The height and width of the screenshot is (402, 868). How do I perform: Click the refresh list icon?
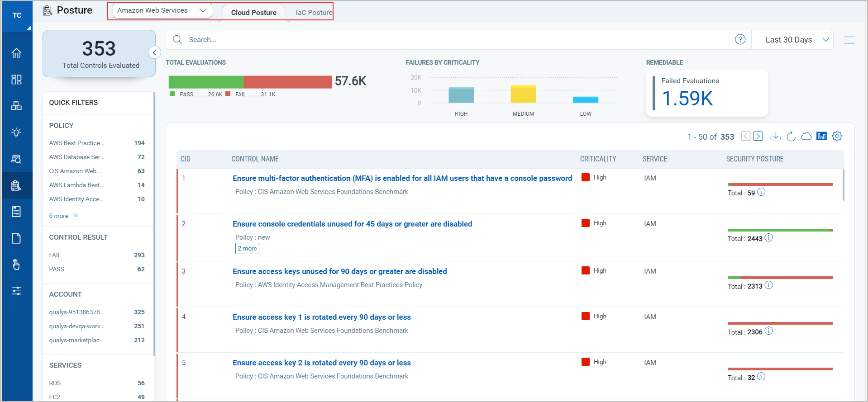click(791, 136)
